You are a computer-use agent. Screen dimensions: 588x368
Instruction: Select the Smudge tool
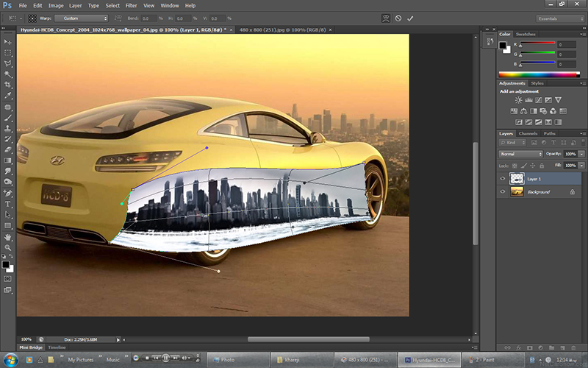7,171
